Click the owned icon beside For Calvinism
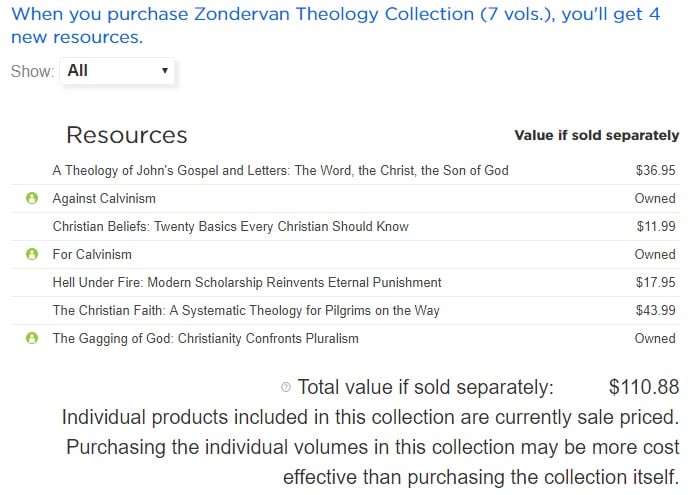The image size is (697, 495). coord(32,254)
